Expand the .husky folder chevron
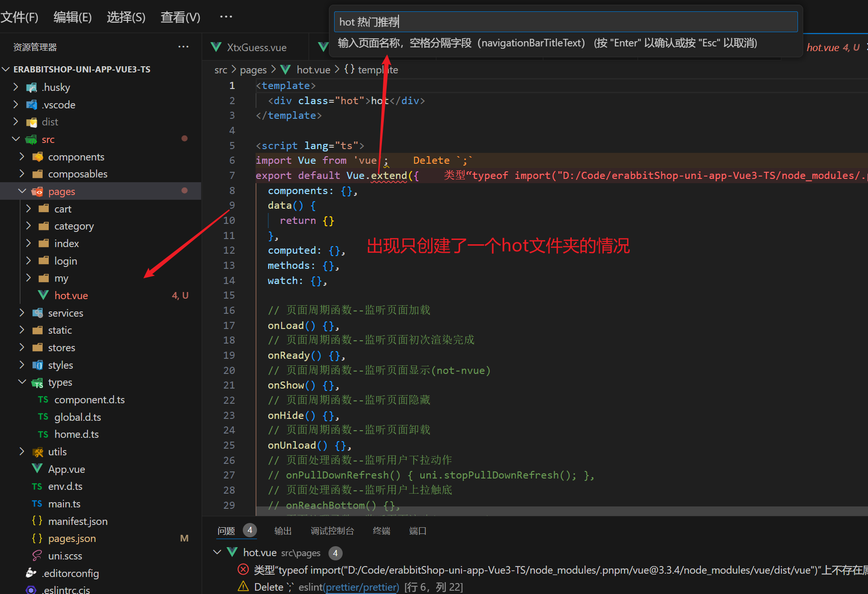Viewport: 868px width, 594px height. (x=16, y=87)
